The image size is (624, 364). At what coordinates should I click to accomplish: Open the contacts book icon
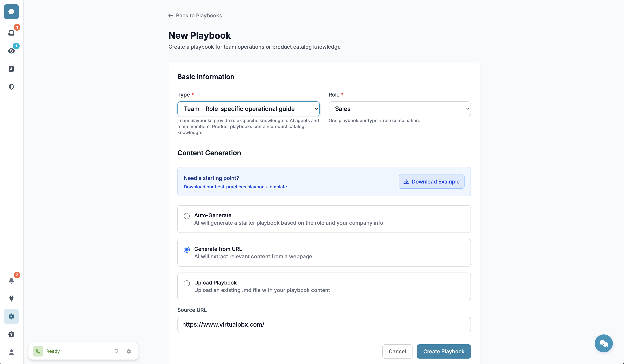tap(11, 69)
